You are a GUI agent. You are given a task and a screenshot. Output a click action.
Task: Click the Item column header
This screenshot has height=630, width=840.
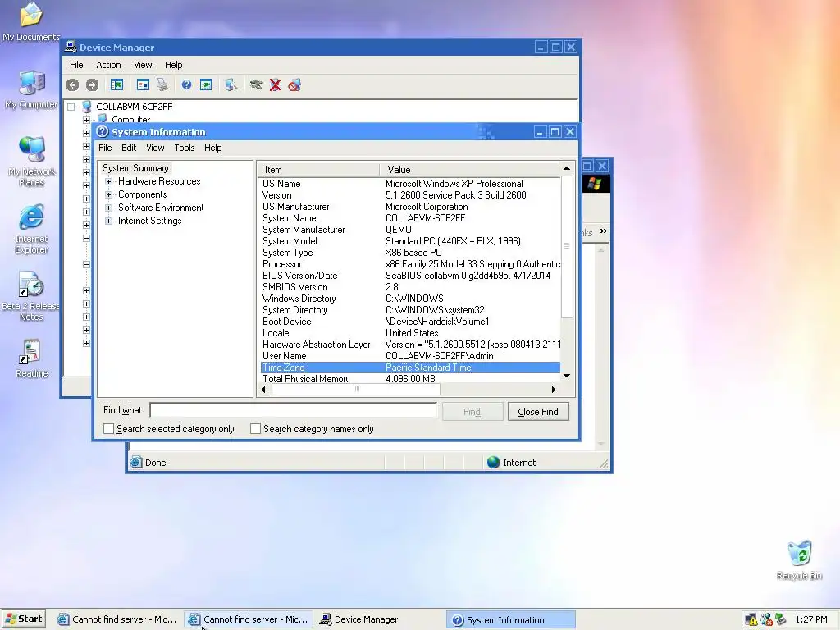coord(319,170)
